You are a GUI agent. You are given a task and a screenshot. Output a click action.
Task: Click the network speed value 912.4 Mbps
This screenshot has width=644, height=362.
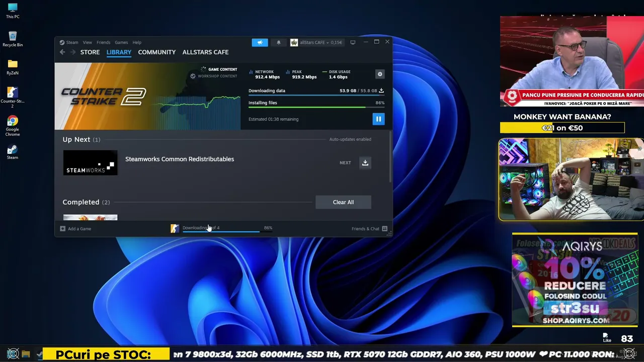tap(267, 77)
